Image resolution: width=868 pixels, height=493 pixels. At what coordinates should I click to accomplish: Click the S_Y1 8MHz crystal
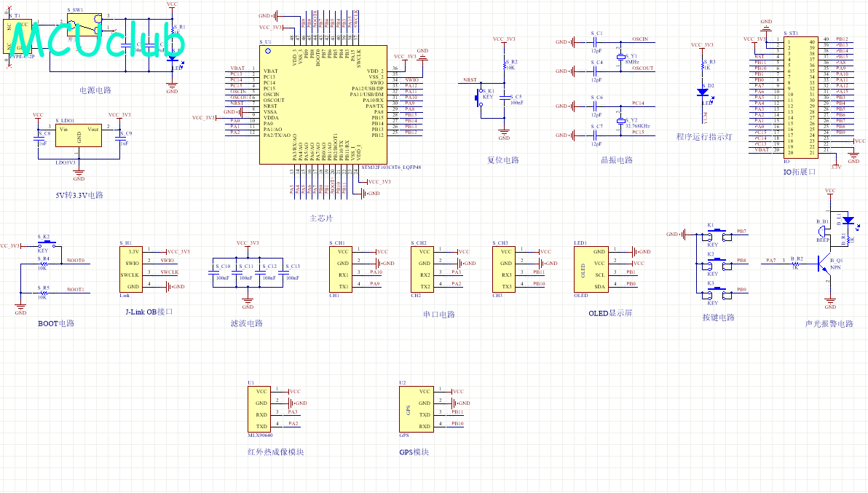pos(621,57)
